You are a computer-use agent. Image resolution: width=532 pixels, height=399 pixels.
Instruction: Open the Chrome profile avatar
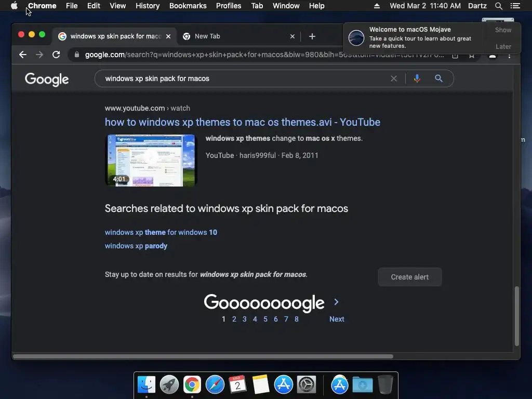click(x=493, y=55)
